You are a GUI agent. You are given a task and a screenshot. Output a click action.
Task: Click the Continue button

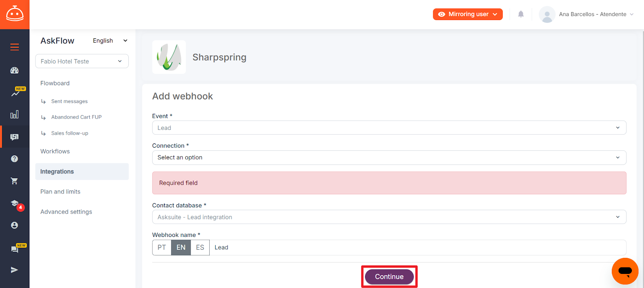(389, 277)
